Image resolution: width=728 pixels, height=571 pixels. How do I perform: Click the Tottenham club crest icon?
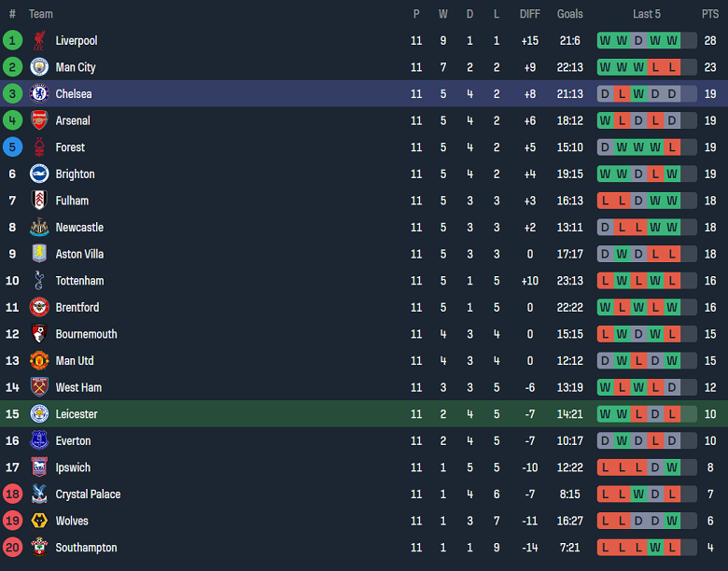39,281
